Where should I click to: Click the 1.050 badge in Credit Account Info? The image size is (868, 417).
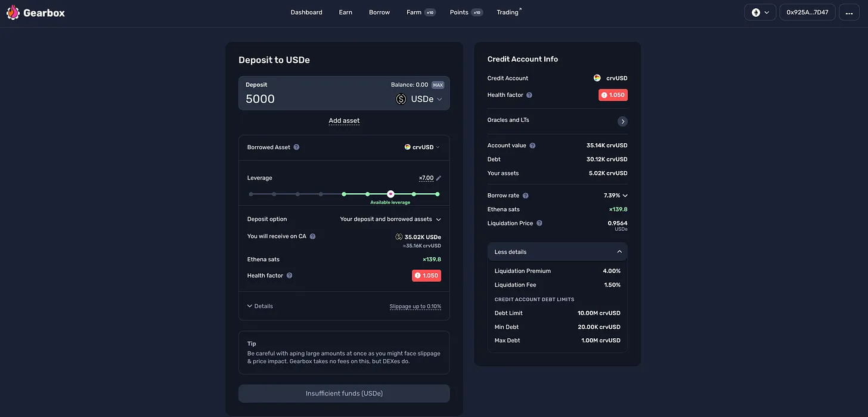[x=613, y=95]
